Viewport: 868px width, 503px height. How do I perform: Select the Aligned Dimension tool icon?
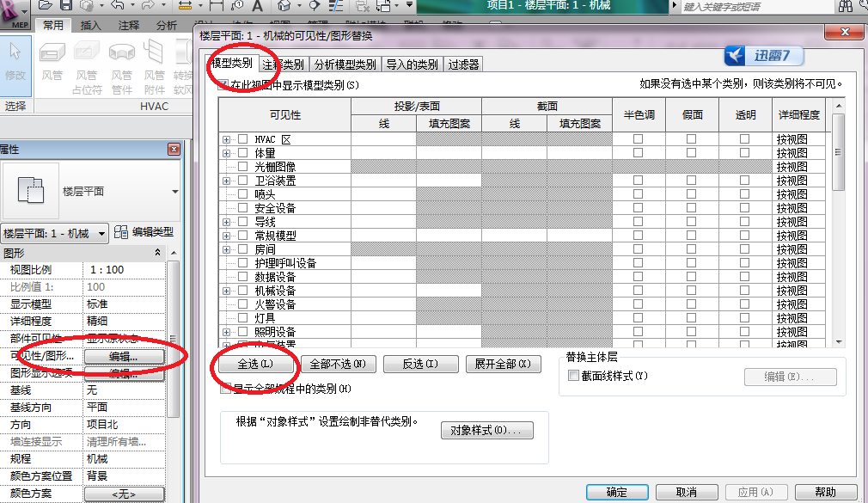coord(217,5)
